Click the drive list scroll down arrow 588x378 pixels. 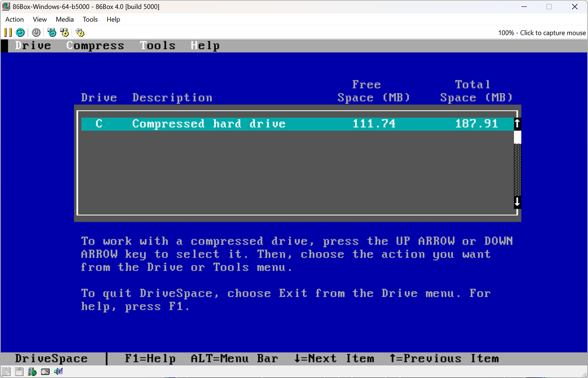517,202
